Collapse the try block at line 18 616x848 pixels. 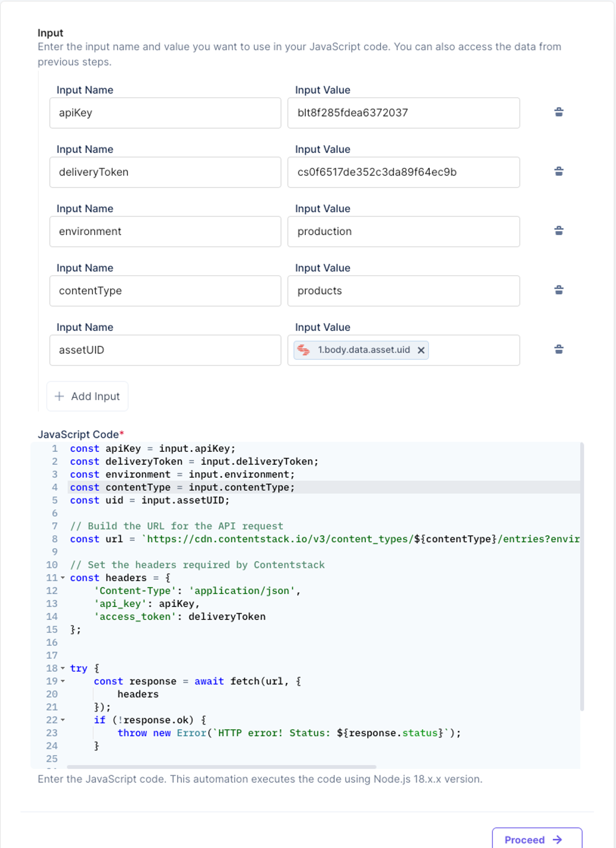(x=63, y=668)
